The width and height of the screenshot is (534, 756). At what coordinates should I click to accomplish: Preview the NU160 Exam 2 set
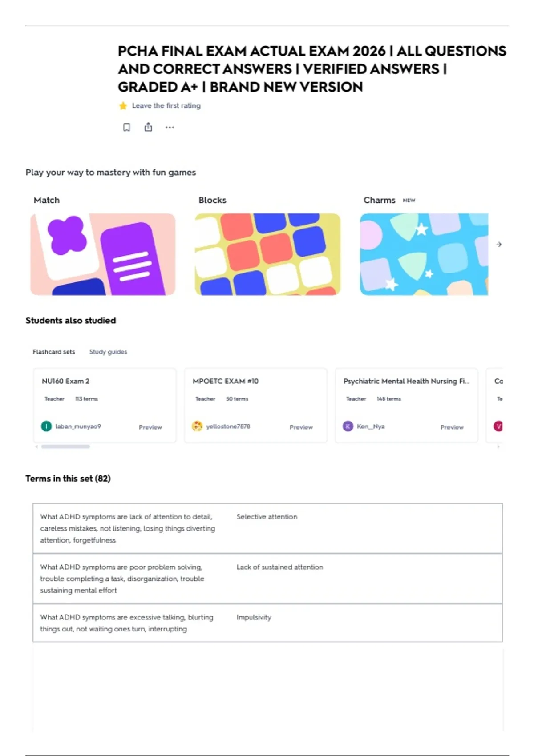click(150, 427)
